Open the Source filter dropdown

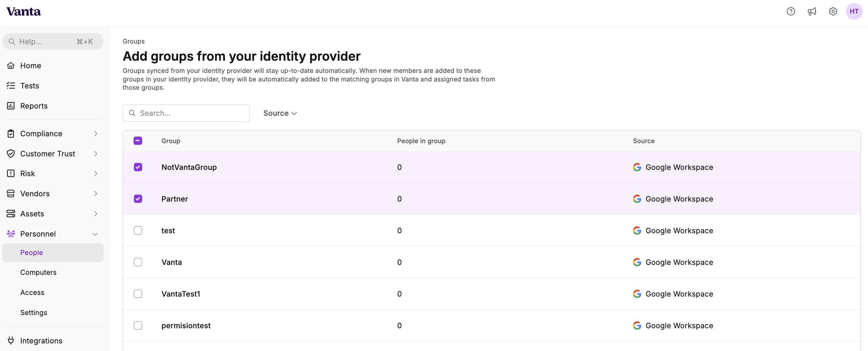(x=280, y=113)
